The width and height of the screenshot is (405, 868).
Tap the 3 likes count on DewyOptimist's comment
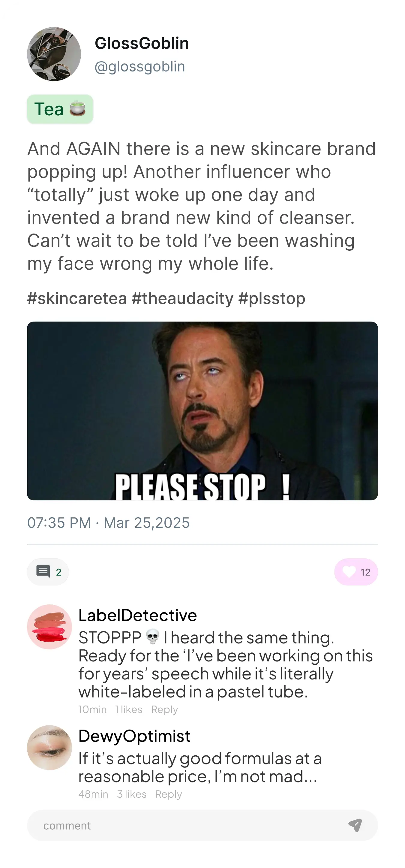point(132,794)
